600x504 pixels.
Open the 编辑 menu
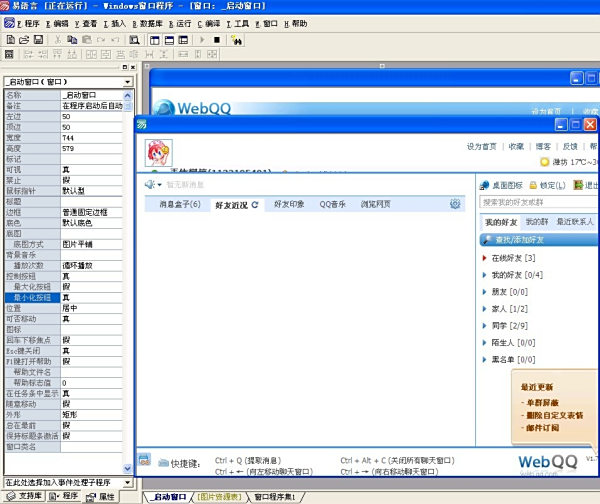(x=57, y=24)
